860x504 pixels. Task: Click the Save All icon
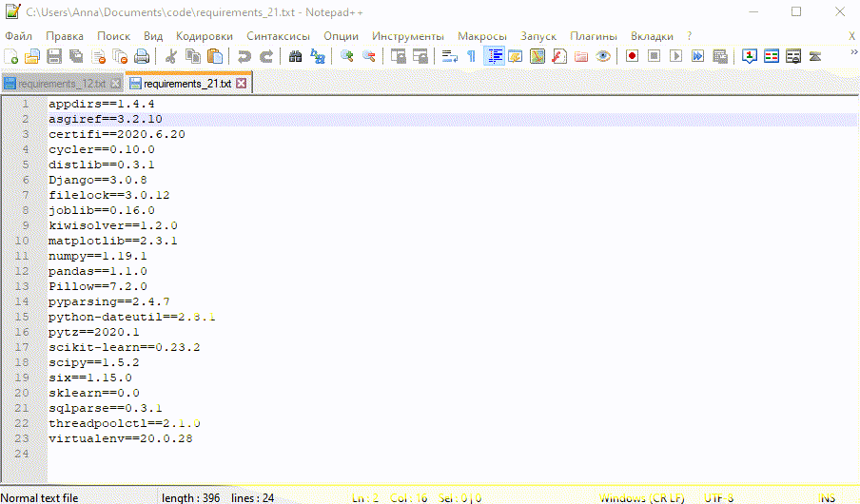tap(76, 56)
